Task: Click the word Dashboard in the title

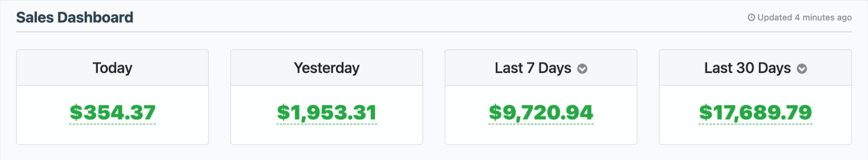Action: (95, 17)
